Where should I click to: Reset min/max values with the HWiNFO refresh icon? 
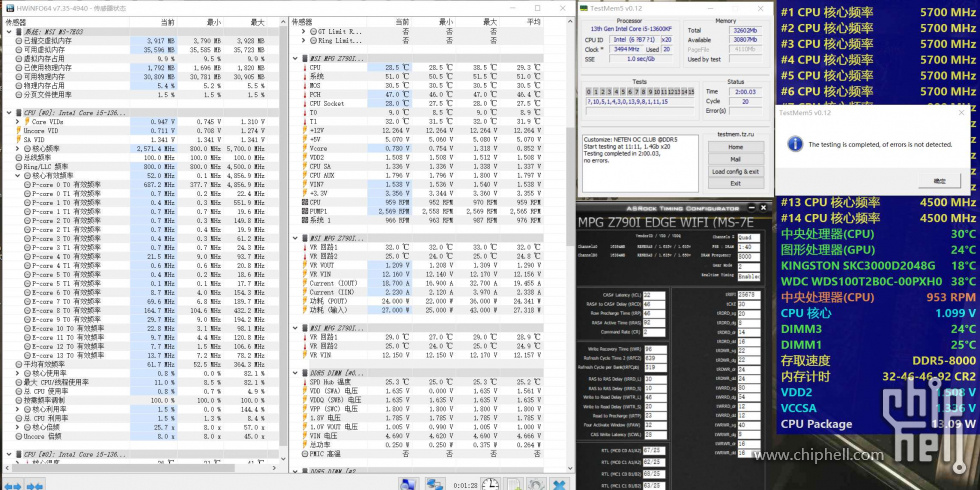click(x=536, y=484)
